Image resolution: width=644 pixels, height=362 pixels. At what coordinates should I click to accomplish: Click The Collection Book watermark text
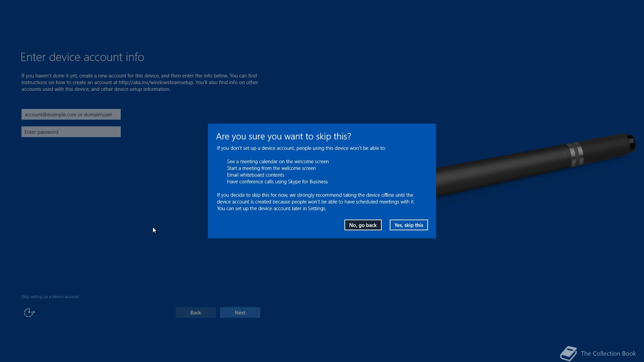click(x=608, y=354)
